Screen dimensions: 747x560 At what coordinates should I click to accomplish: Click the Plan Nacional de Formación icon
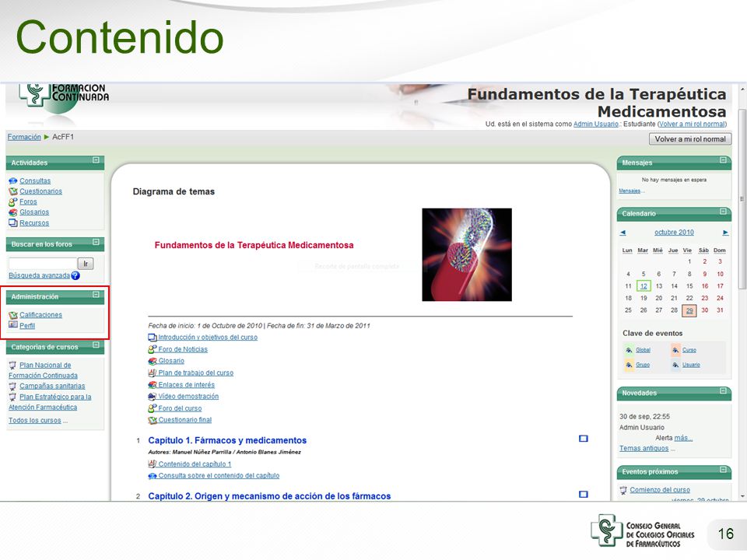[13, 366]
